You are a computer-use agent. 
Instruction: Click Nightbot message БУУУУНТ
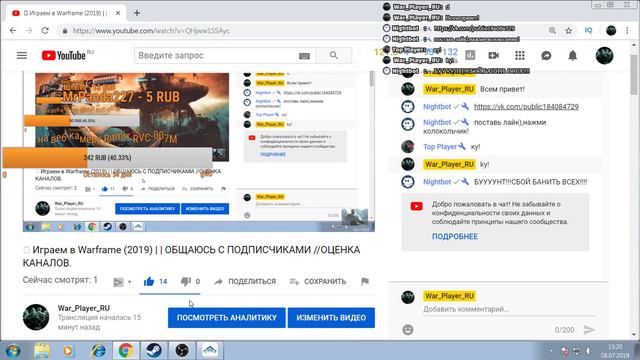530,182
